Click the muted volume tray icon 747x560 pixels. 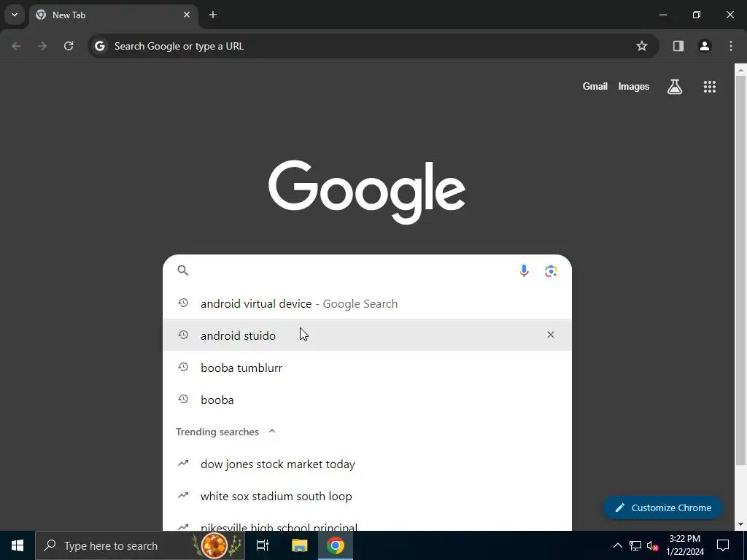click(x=653, y=545)
